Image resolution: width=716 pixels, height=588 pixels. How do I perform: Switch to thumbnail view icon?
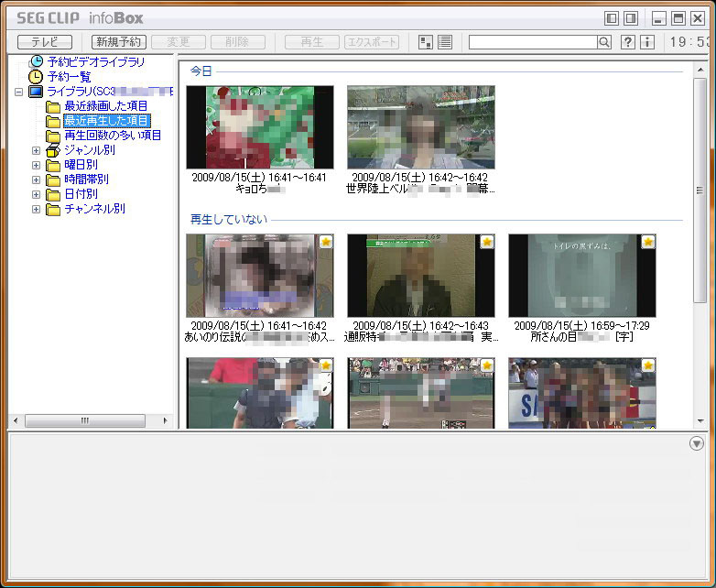pyautogui.click(x=426, y=42)
